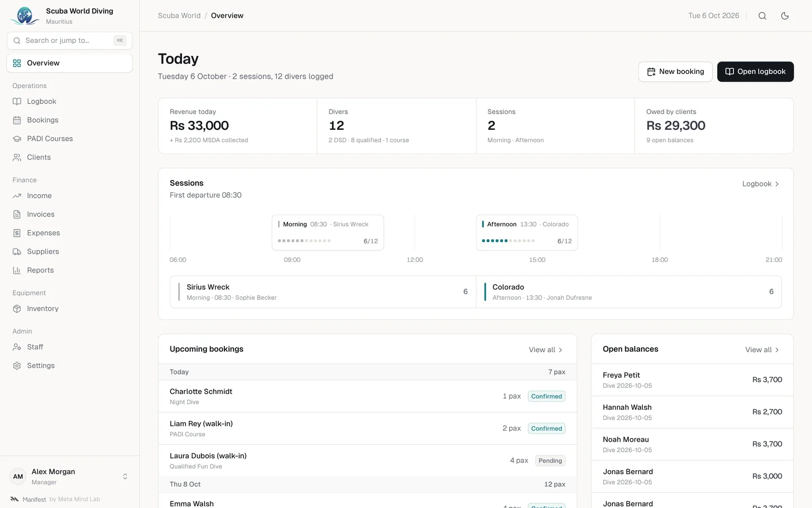Focus the Search or jump to field
This screenshot has width=812, height=508.
coord(69,41)
